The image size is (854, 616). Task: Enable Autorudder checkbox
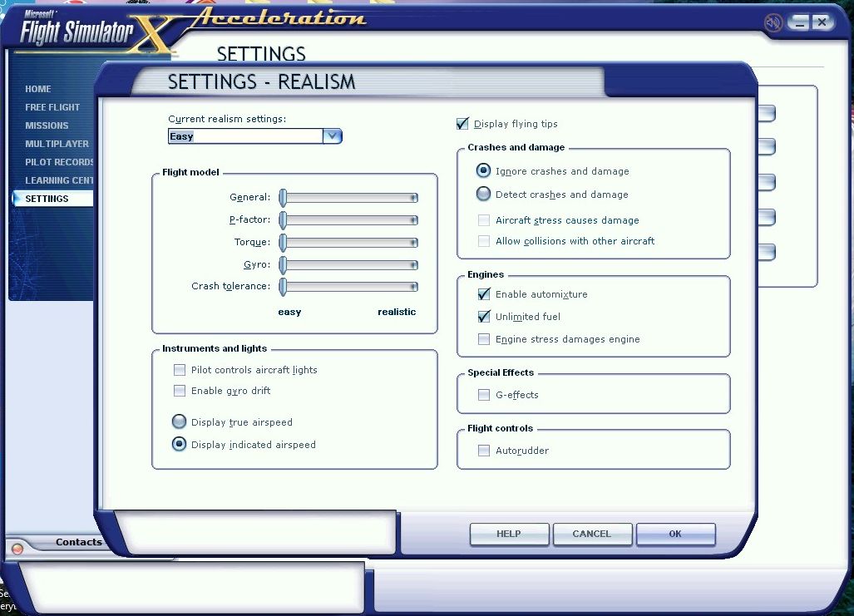pyautogui.click(x=484, y=451)
